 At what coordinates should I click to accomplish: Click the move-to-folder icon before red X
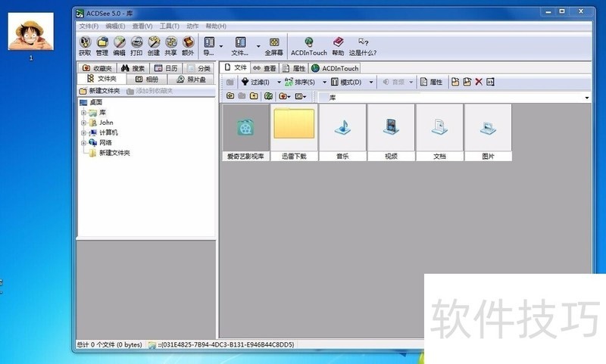[467, 82]
